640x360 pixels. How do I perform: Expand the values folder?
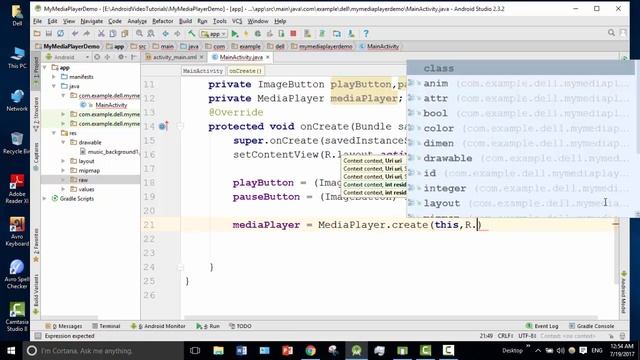pos(63,189)
